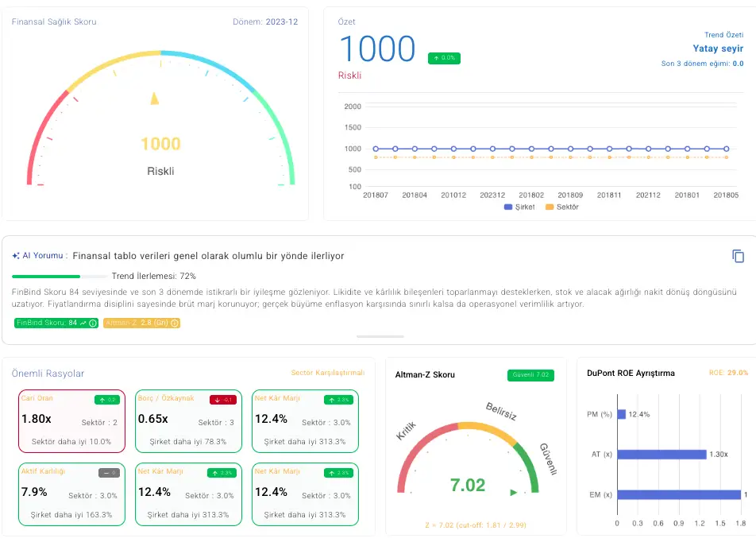Click the info icon on FinBind Skoru badge

pos(93,323)
